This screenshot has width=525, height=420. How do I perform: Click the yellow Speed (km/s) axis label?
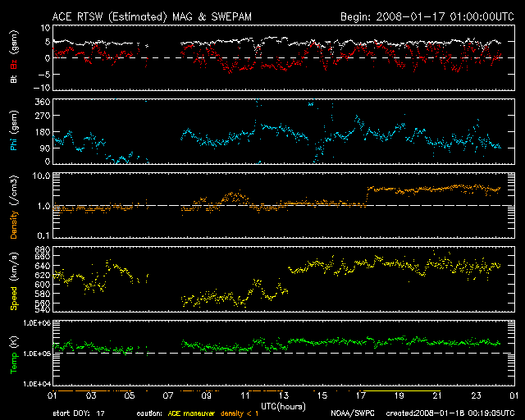[13, 280]
